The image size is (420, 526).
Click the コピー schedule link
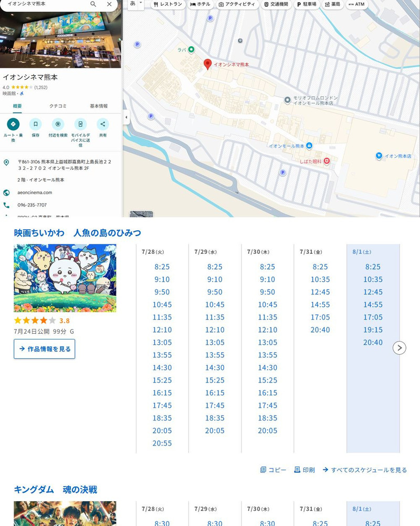point(273,470)
